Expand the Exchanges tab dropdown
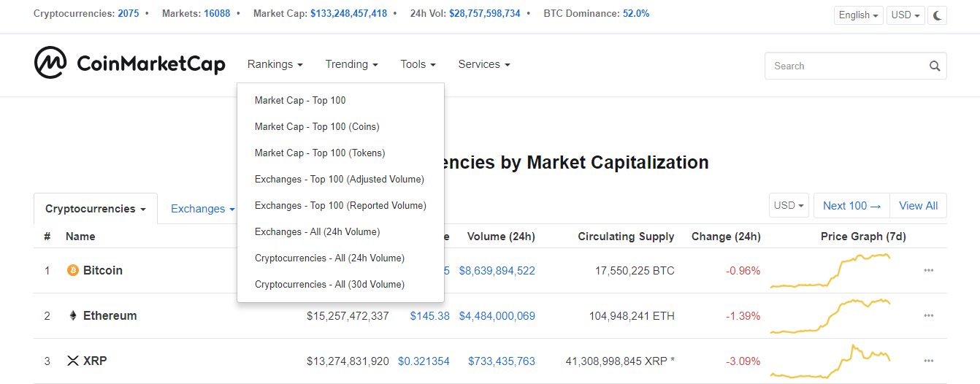The height and width of the screenshot is (384, 980). tap(203, 209)
